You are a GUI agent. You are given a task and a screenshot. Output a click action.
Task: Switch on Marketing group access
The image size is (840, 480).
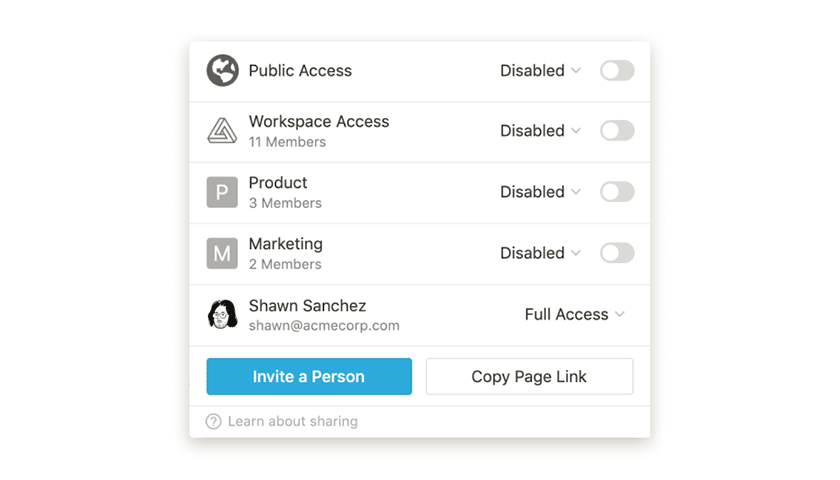[617, 253]
